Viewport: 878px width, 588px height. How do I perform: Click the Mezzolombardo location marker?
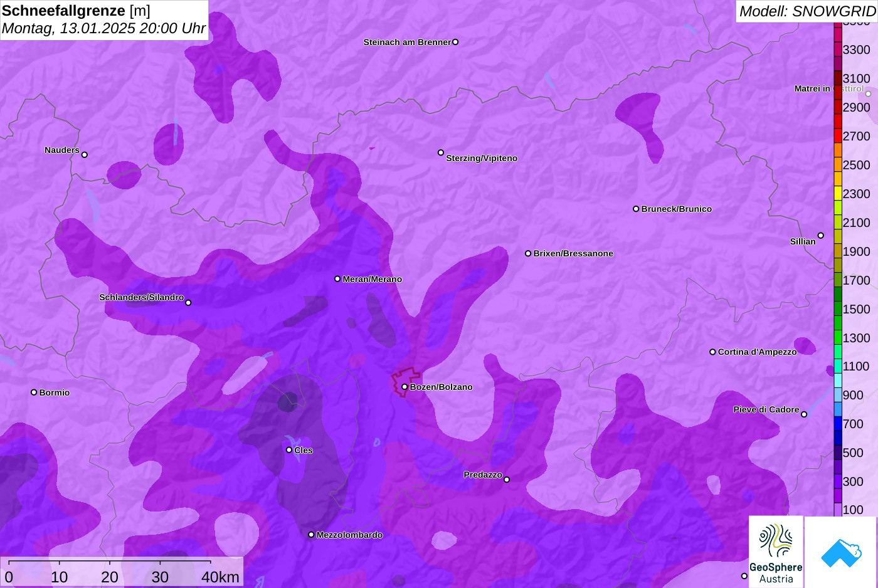coord(311,535)
